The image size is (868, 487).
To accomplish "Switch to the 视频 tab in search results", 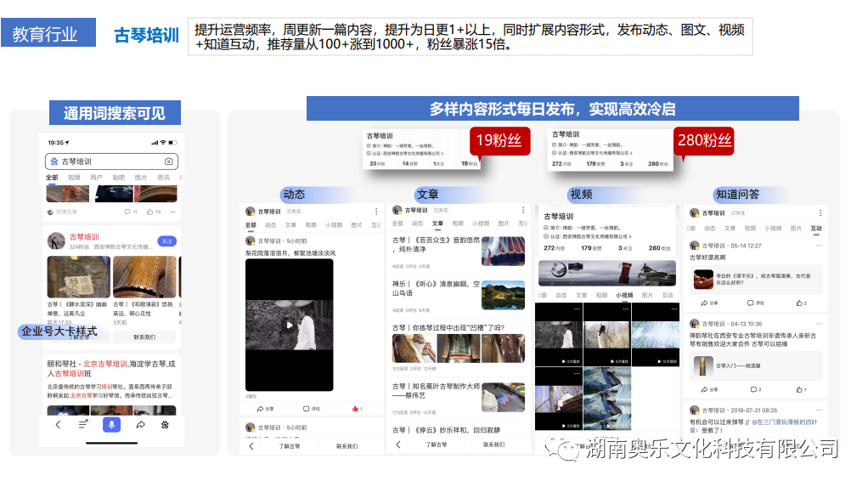I will 74,178.
